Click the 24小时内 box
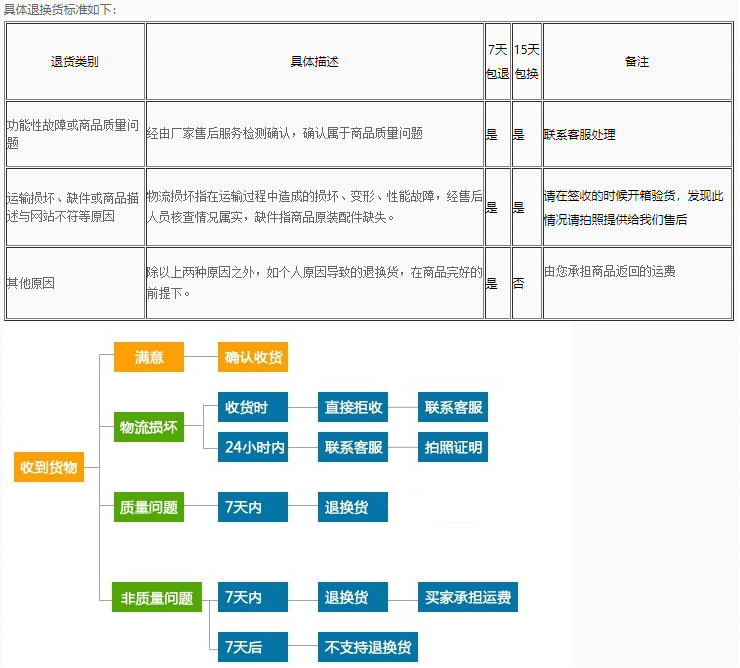The image size is (740, 668). (253, 447)
